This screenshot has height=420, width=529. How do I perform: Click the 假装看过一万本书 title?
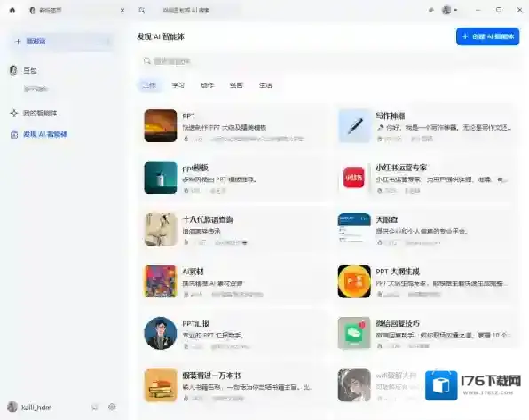pyautogui.click(x=211, y=376)
